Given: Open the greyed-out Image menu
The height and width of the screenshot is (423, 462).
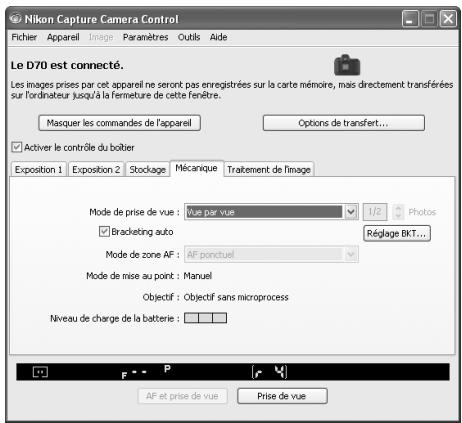Looking at the screenshot, I should click(101, 37).
